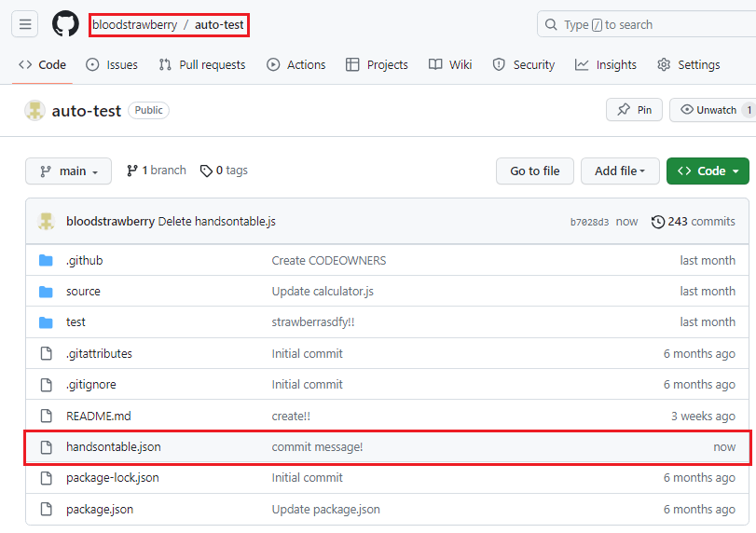Open the Wiki tab
The width and height of the screenshot is (756, 533).
[450, 64]
